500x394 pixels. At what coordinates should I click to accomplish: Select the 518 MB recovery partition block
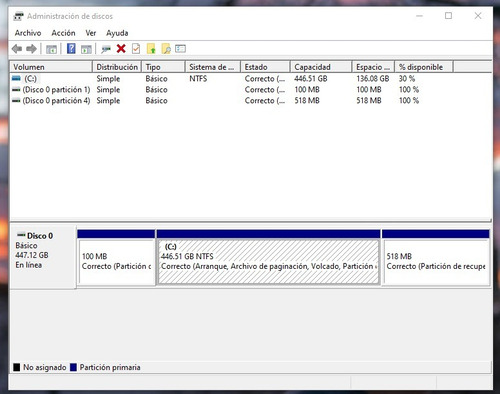[436, 257]
